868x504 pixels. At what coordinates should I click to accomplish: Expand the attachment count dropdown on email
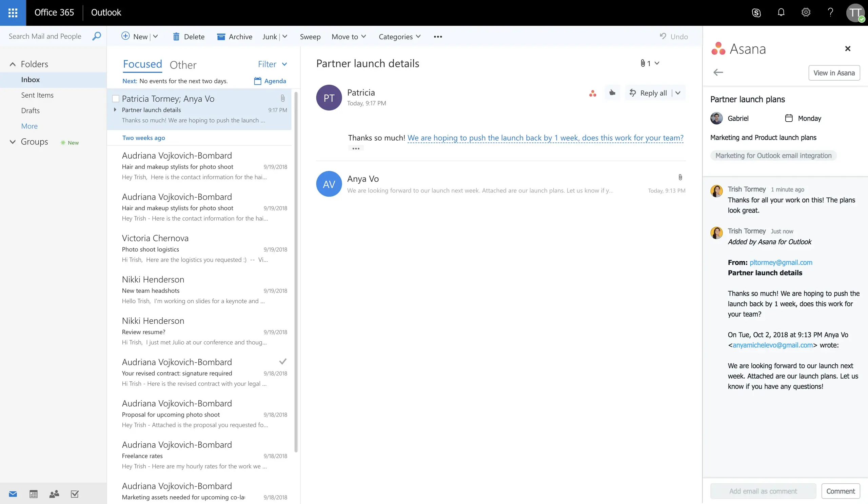point(657,63)
